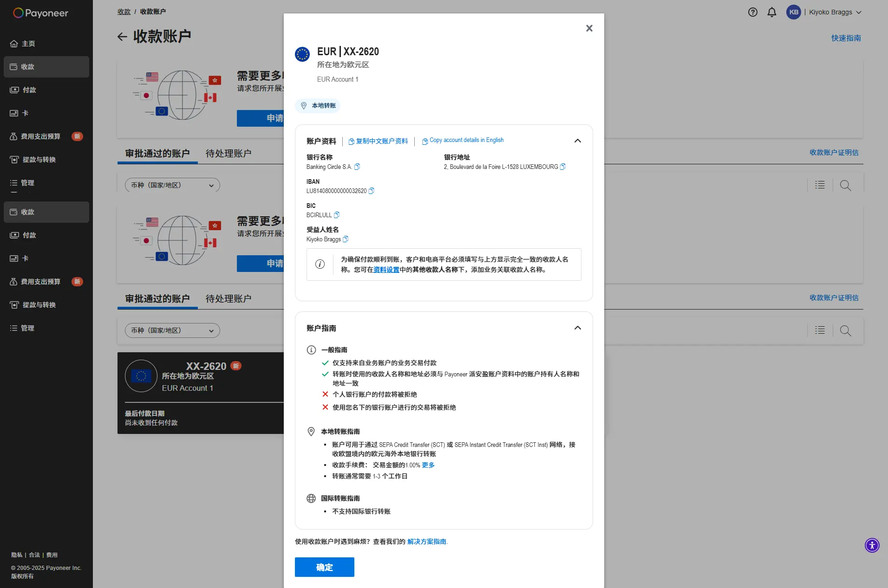Click 复制中文账户资料 link
Screen dimensions: 888x588
[378, 141]
